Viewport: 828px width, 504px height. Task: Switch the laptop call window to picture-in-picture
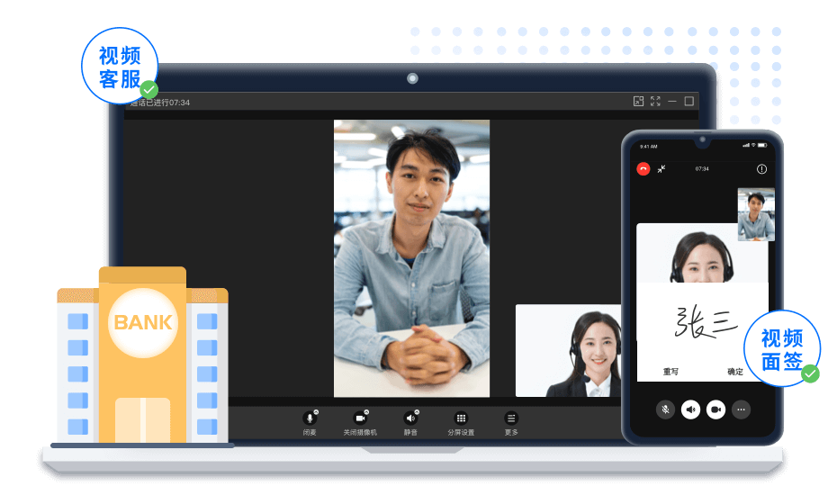coord(638,101)
